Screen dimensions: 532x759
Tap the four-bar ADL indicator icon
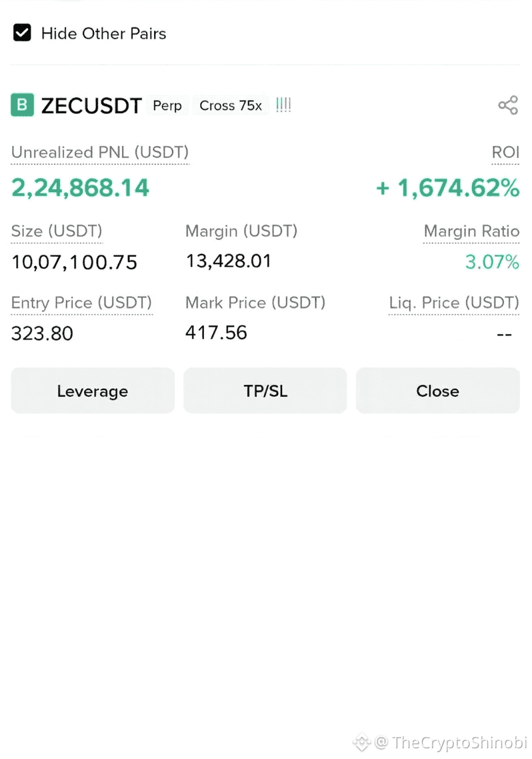pyautogui.click(x=283, y=105)
